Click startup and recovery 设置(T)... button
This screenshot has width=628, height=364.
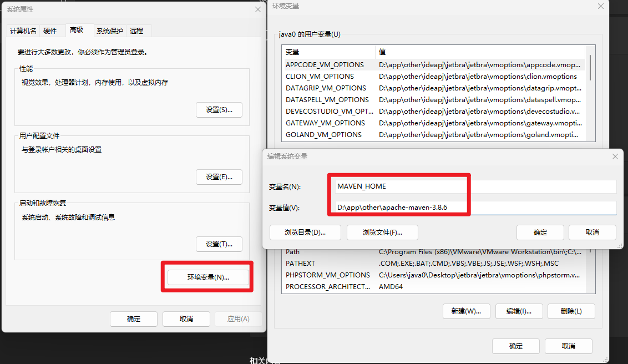coord(219,244)
